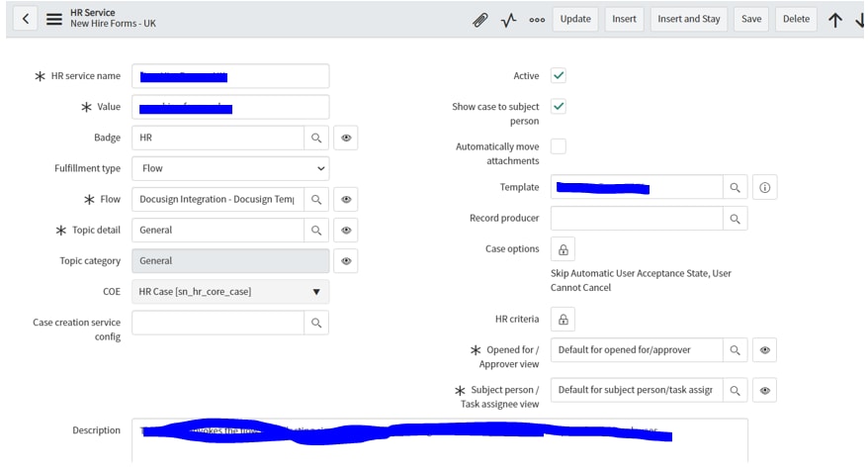Image resolution: width=868 pixels, height=473 pixels.
Task: Click into the Badge text field
Action: coord(217,138)
